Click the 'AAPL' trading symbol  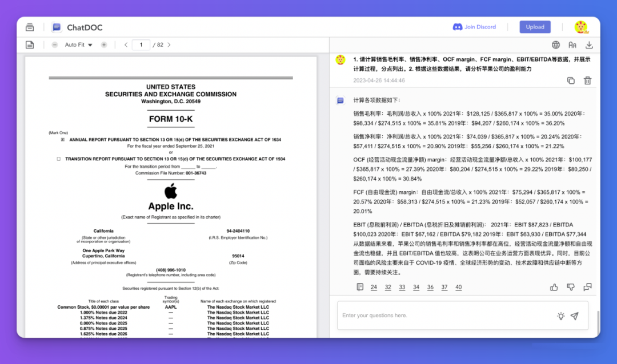(171, 307)
